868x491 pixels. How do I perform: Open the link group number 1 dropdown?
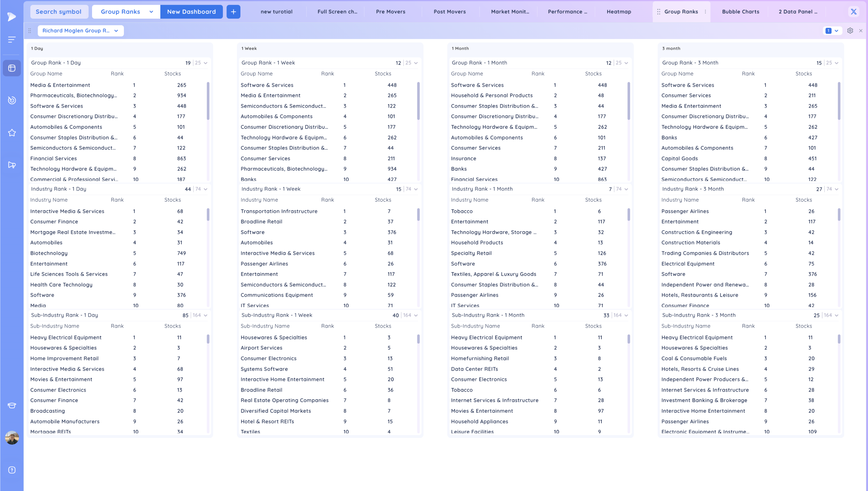coord(832,31)
